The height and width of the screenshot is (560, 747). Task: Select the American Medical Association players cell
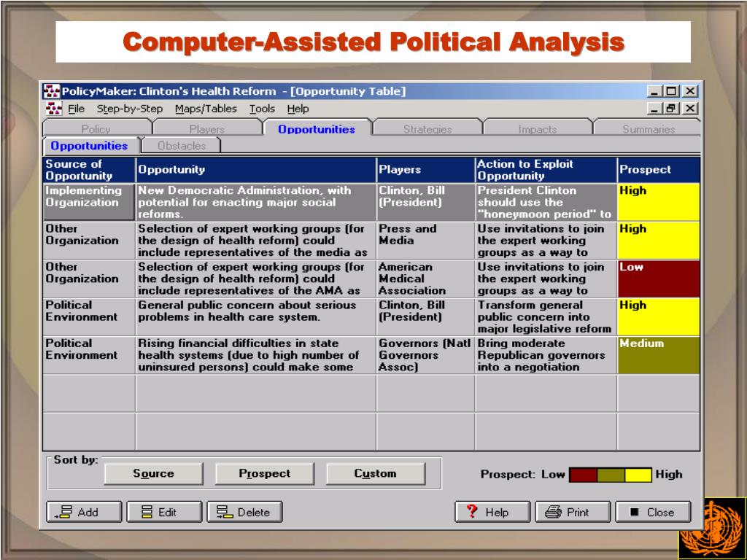(x=425, y=279)
